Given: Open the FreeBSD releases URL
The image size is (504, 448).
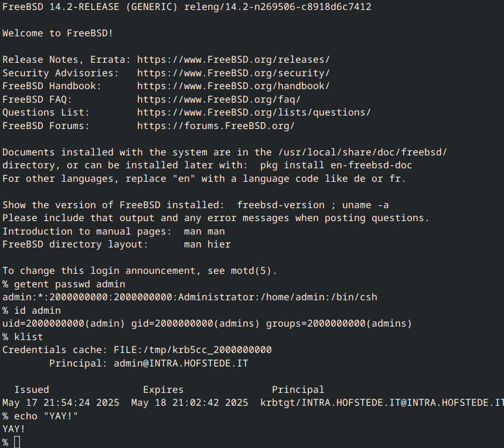Looking at the screenshot, I should click(x=233, y=59).
